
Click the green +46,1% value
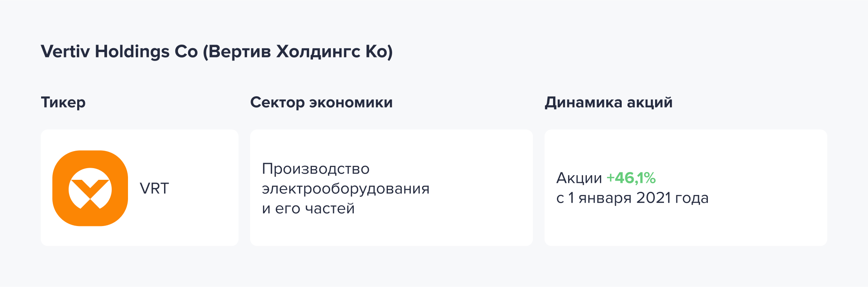[631, 178]
